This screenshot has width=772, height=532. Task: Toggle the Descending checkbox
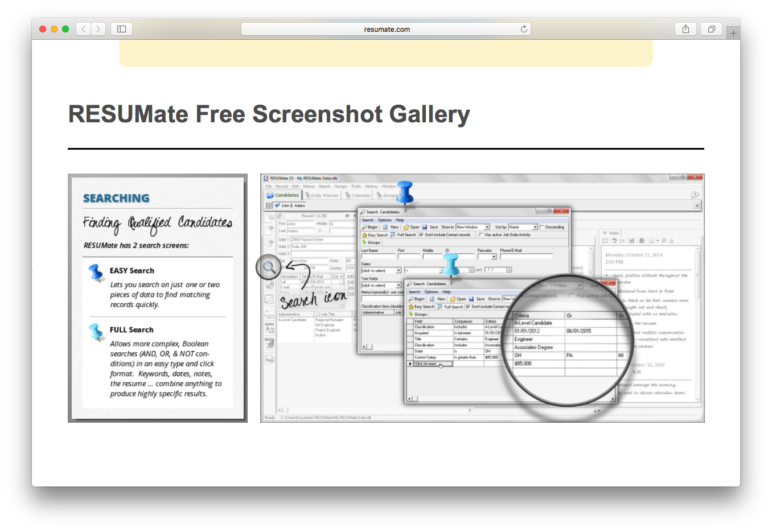pyautogui.click(x=541, y=227)
